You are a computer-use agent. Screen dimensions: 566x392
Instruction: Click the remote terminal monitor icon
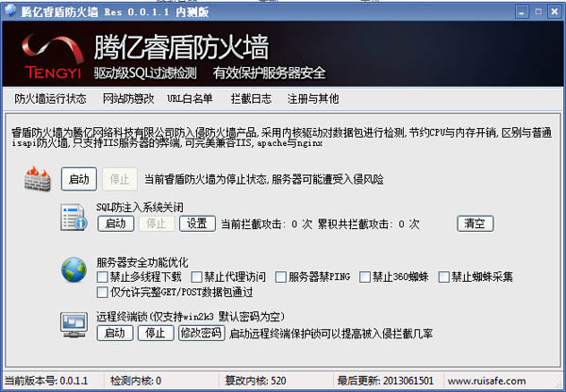(x=74, y=324)
